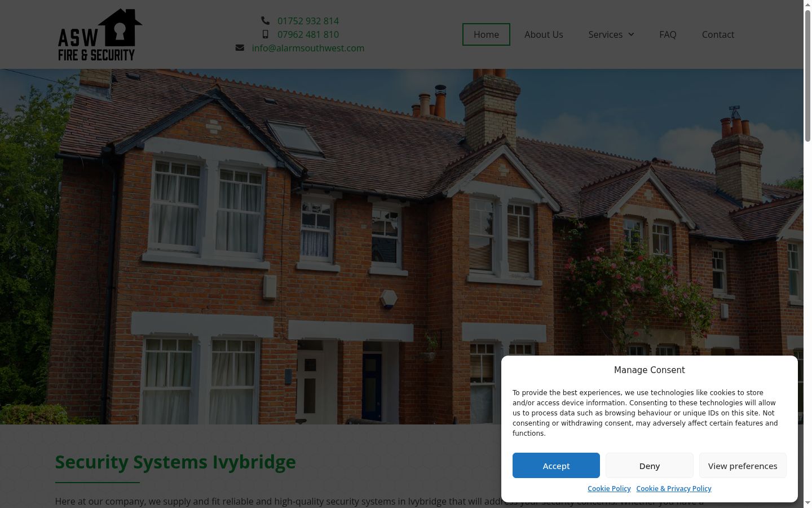Screen dimensions: 812x508
Task: Click the ASW Fire & Security logo
Action: 100,34
